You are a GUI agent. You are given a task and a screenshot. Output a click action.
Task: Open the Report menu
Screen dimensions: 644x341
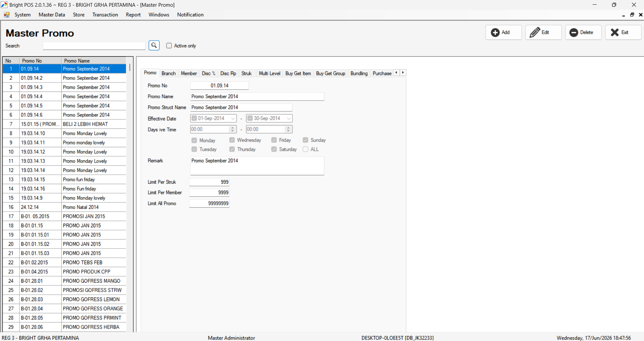click(133, 15)
